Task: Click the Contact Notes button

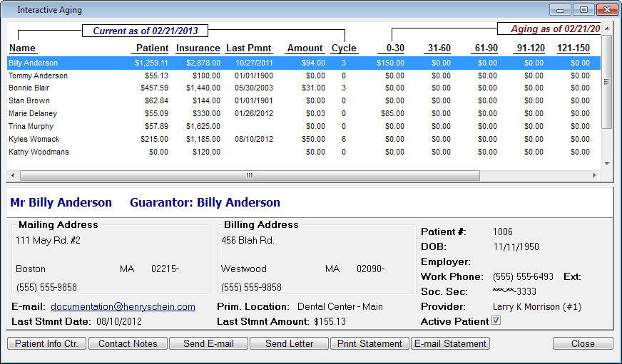Action: [128, 343]
